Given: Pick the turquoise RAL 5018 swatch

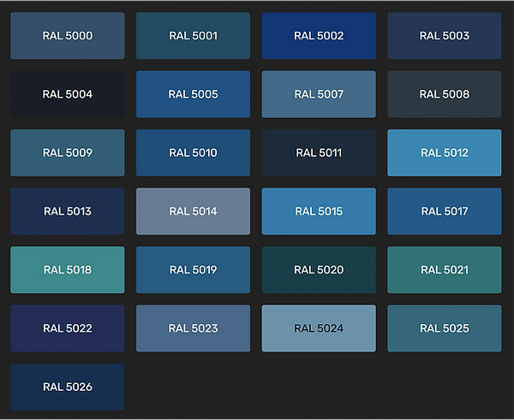Looking at the screenshot, I should coord(68,270).
